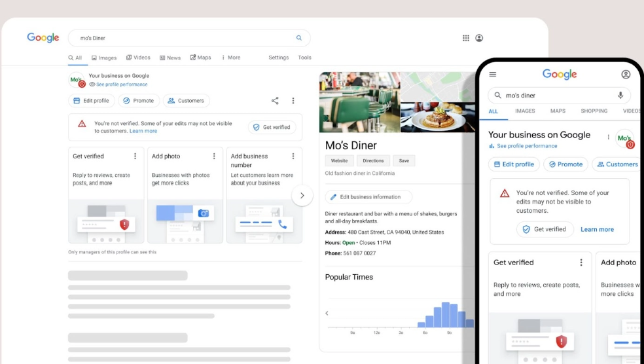Tap the IMAGES tab on phone
Screen dimensions: 644x364
525,111
